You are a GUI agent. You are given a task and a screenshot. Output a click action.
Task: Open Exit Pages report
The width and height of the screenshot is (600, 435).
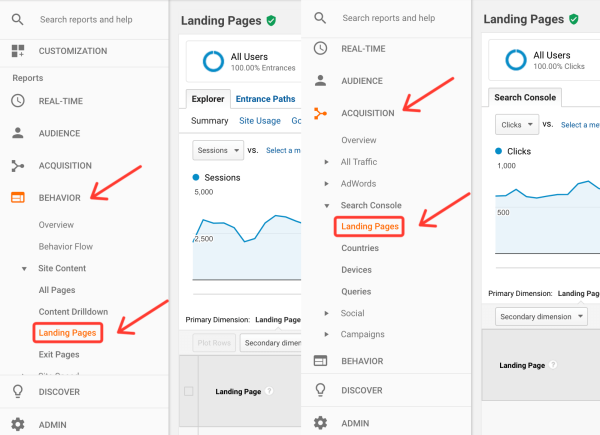tap(59, 354)
